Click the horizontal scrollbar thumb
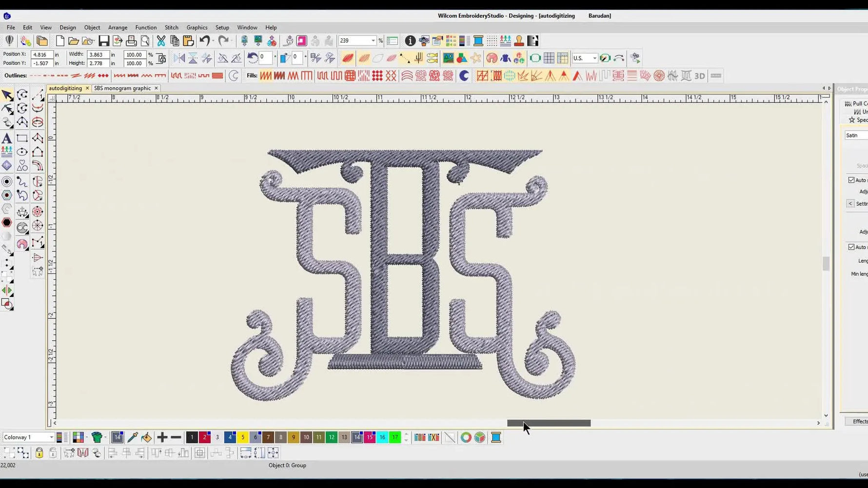This screenshot has height=488, width=868. point(549,423)
